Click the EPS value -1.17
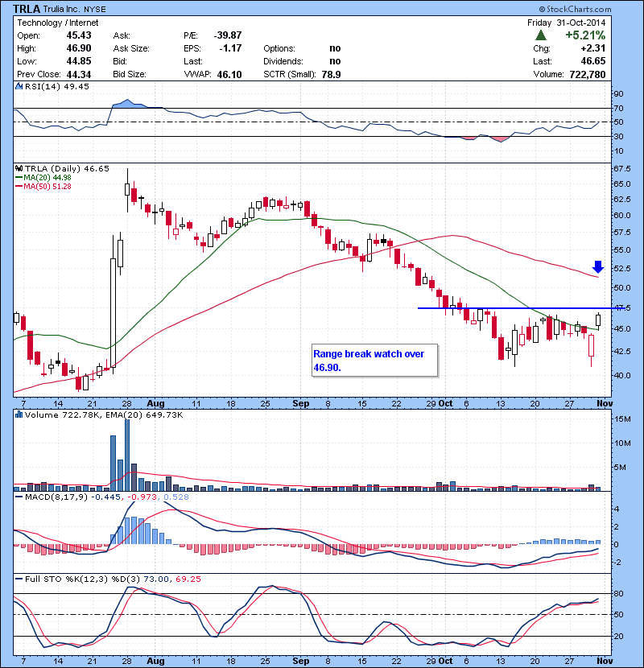The height and width of the screenshot is (668, 644). coord(230,48)
